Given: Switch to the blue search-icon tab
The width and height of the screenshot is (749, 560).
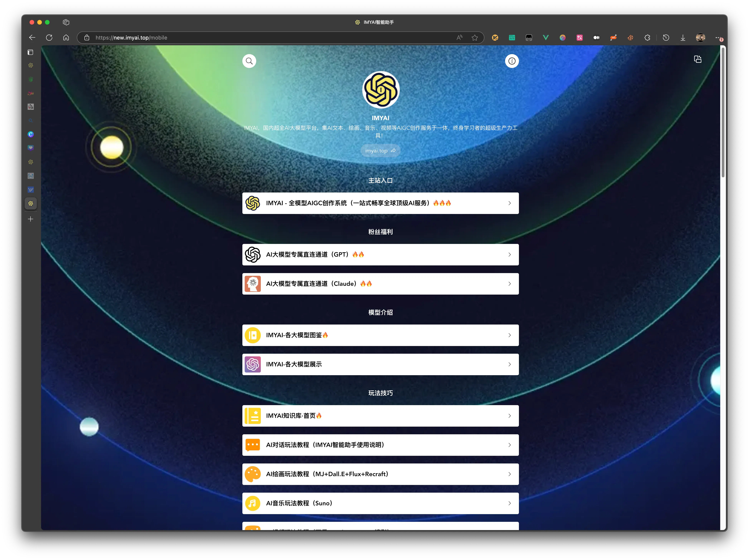Looking at the screenshot, I should pos(31,121).
